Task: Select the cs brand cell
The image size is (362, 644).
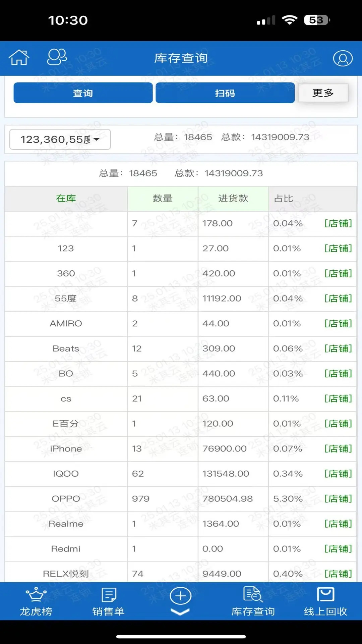Action: (66, 399)
